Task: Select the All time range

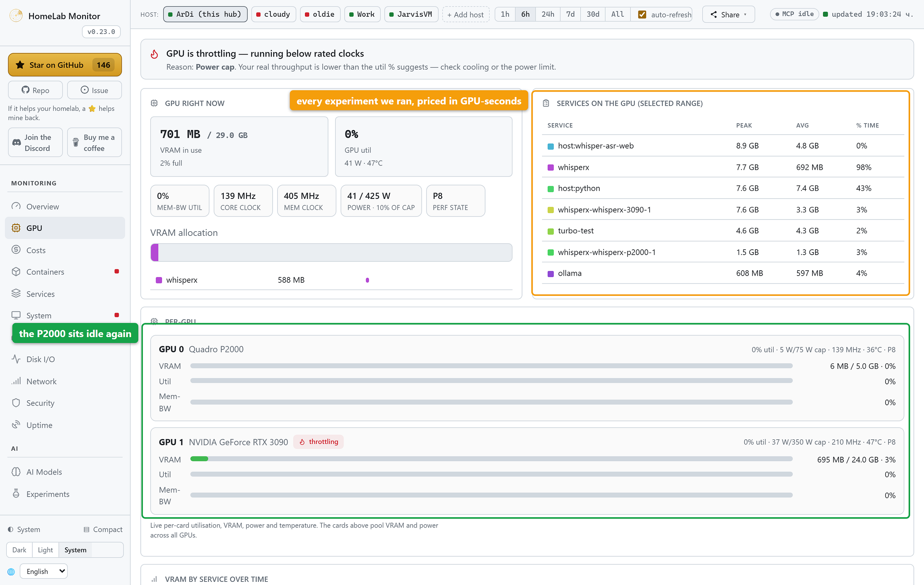Action: click(617, 14)
